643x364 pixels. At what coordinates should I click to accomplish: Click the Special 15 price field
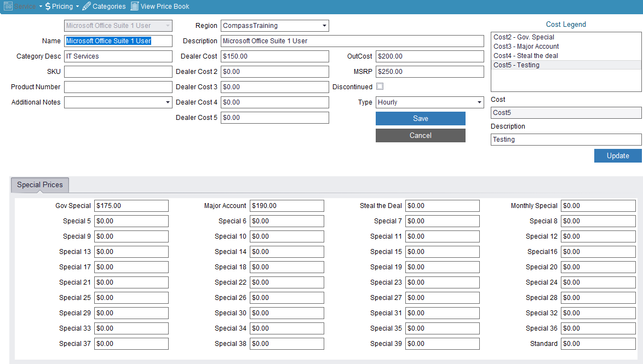click(443, 252)
